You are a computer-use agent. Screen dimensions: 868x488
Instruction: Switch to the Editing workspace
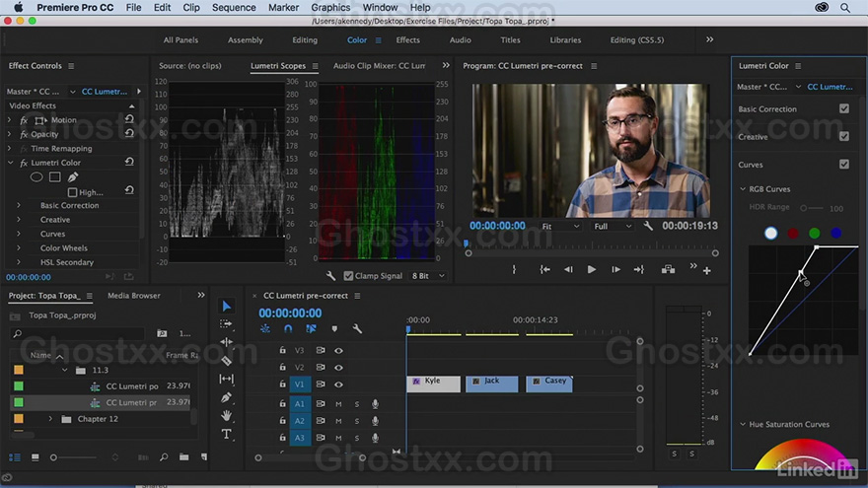point(305,39)
